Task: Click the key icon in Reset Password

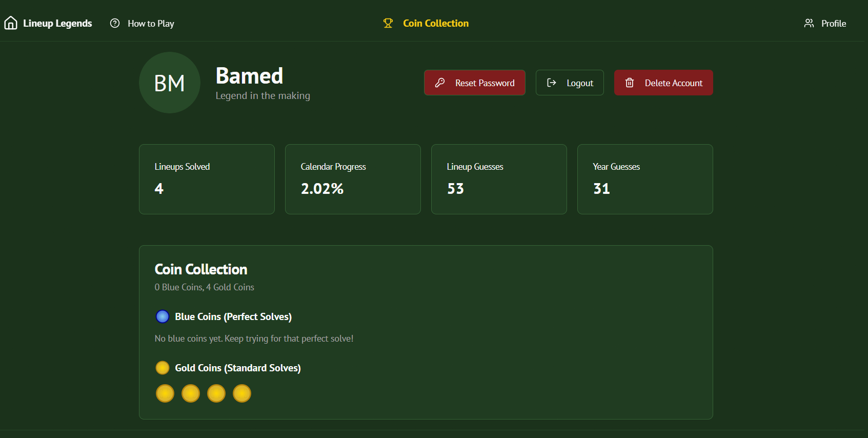Action: (x=440, y=83)
